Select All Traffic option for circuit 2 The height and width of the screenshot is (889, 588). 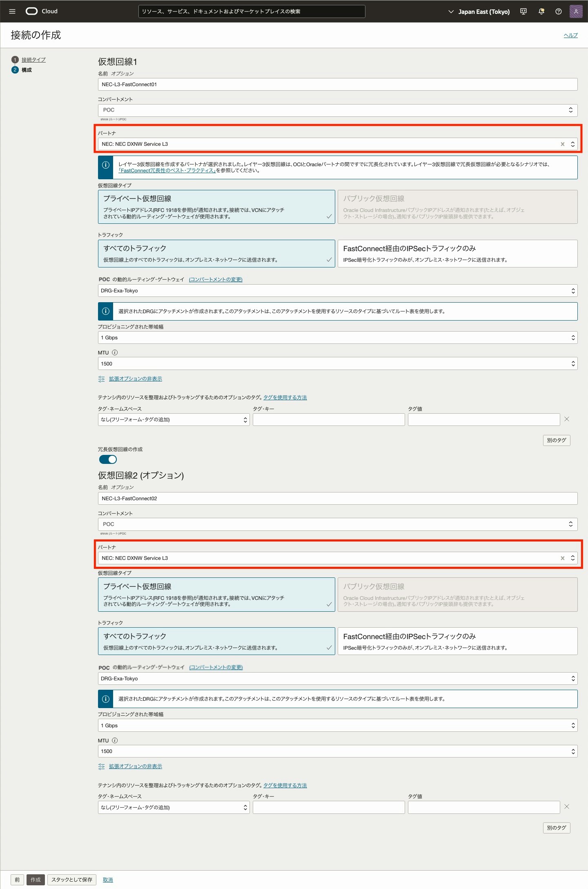tap(216, 641)
